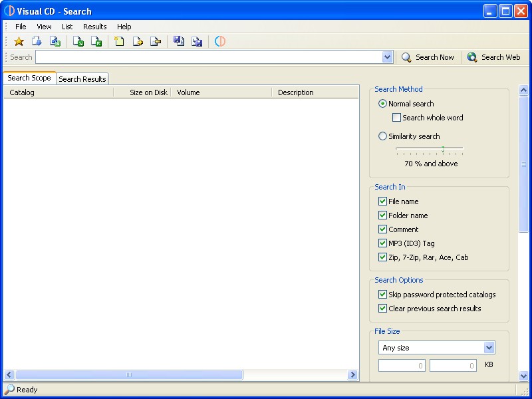
Task: Maximize the Visual CD window
Action: (x=505, y=11)
